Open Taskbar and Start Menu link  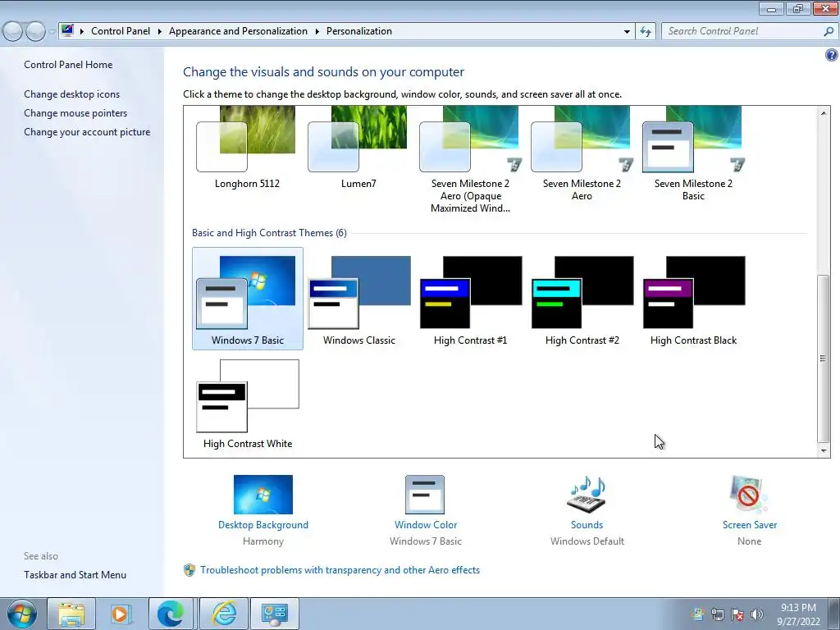click(x=75, y=575)
